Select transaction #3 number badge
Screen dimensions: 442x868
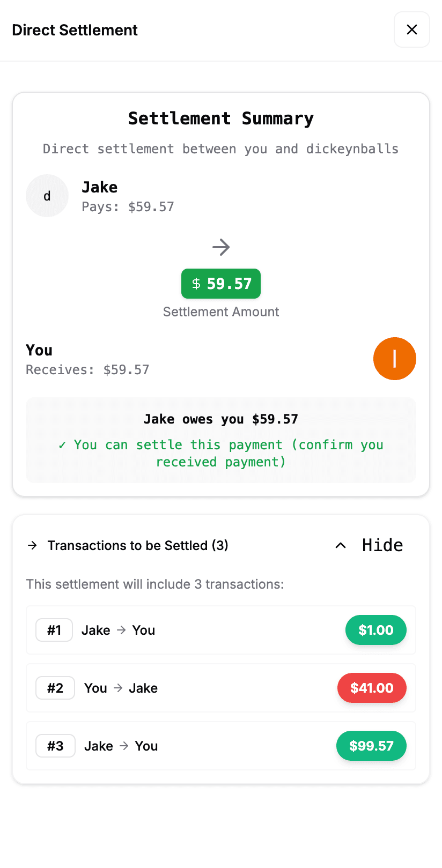[55, 746]
